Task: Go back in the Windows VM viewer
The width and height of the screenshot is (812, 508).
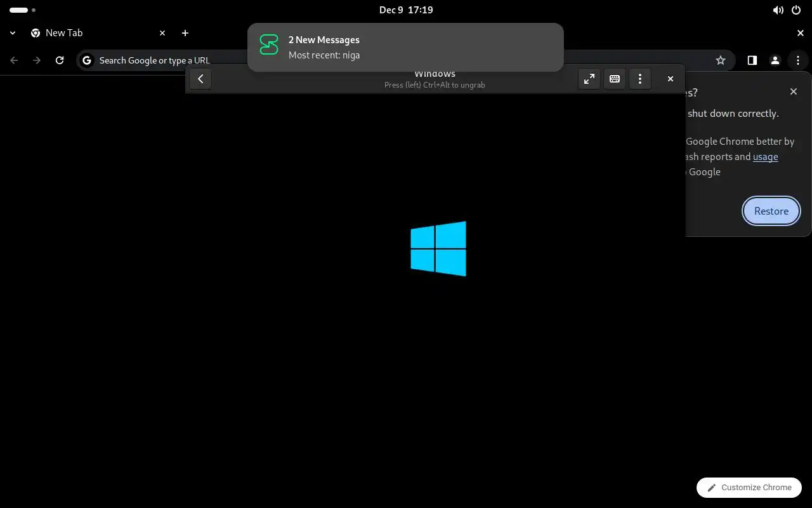Action: click(200, 79)
